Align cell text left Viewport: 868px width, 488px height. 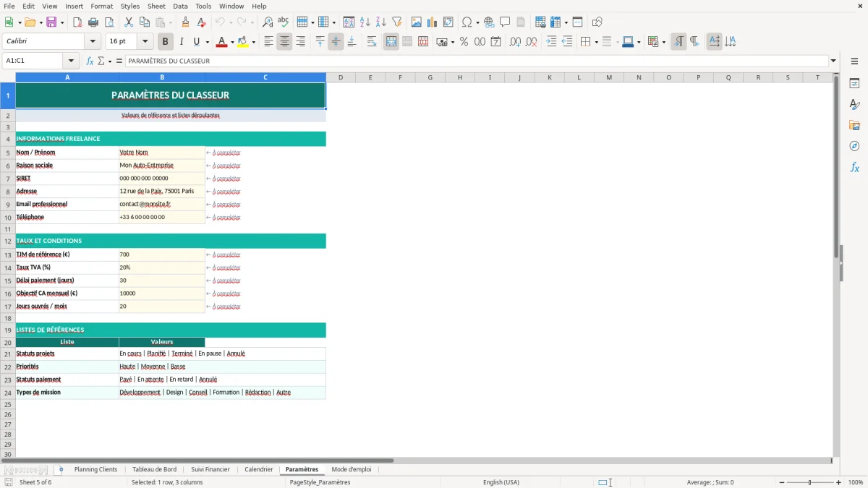[x=268, y=42]
